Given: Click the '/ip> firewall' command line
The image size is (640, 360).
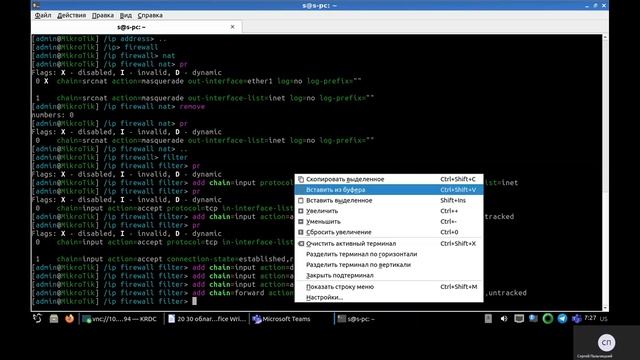Looking at the screenshot, I should pos(95,47).
